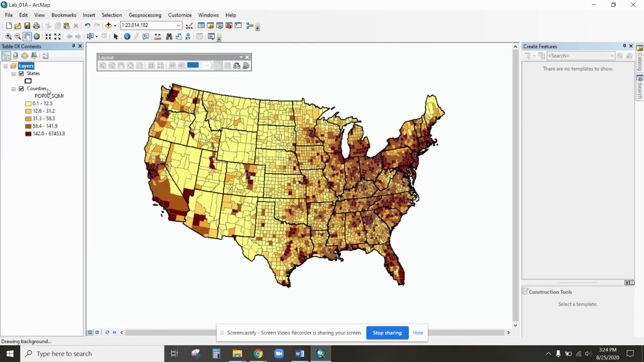Hide the Screencastify sharing banner
Screen dimensions: 644x362
pyautogui.click(x=418, y=333)
